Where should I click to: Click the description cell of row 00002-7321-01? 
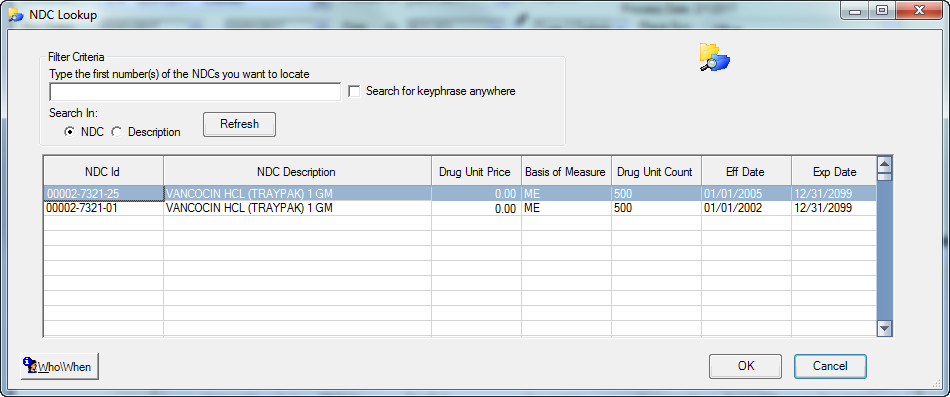pos(297,208)
